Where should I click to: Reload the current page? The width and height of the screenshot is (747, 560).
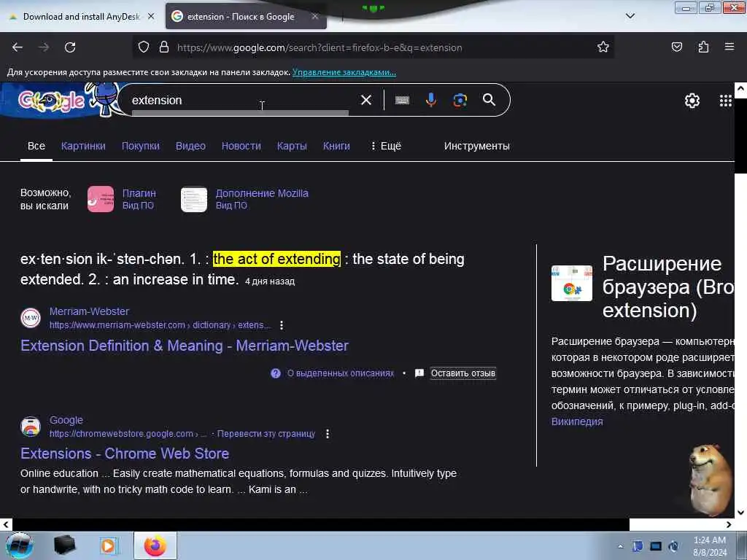pyautogui.click(x=70, y=47)
